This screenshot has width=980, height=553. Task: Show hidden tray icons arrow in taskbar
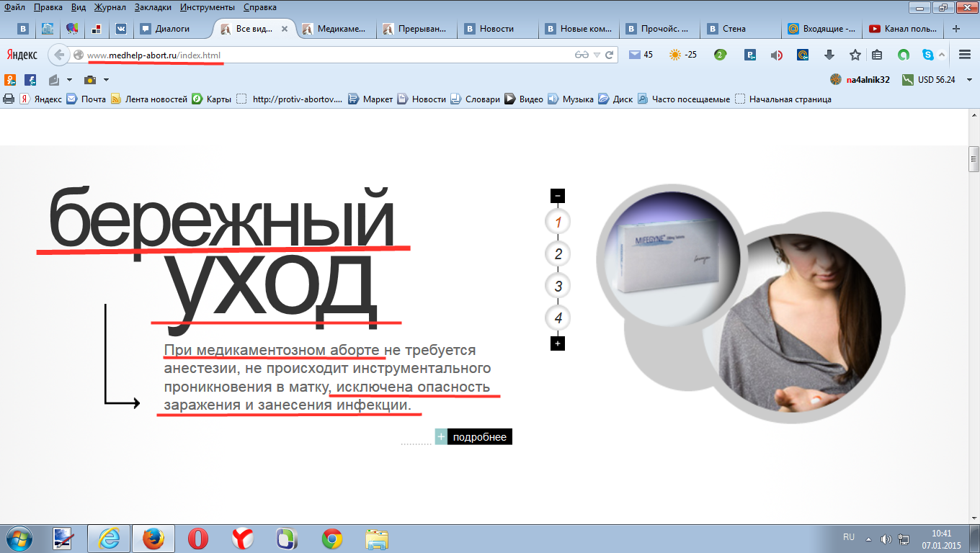coord(869,539)
